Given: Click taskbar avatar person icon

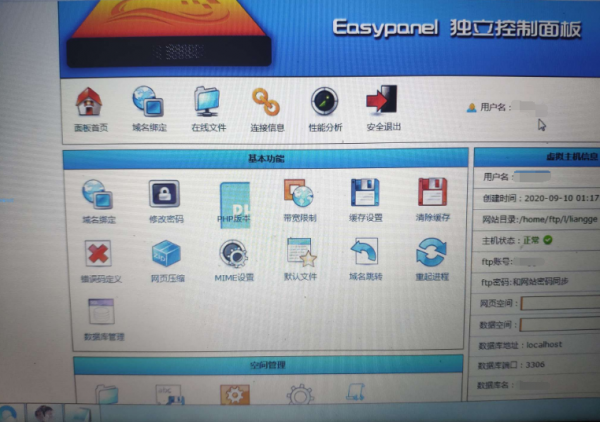Looking at the screenshot, I should coord(44,413).
